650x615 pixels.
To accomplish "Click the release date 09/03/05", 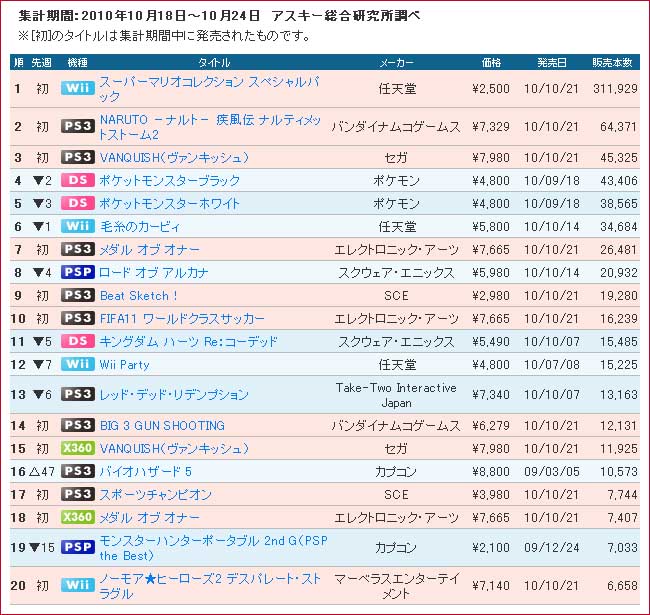I will click(552, 472).
